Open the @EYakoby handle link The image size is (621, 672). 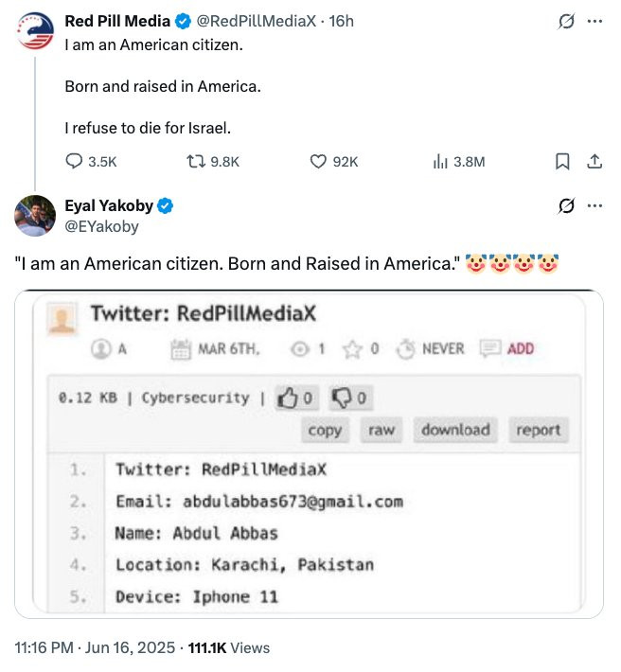(x=101, y=226)
